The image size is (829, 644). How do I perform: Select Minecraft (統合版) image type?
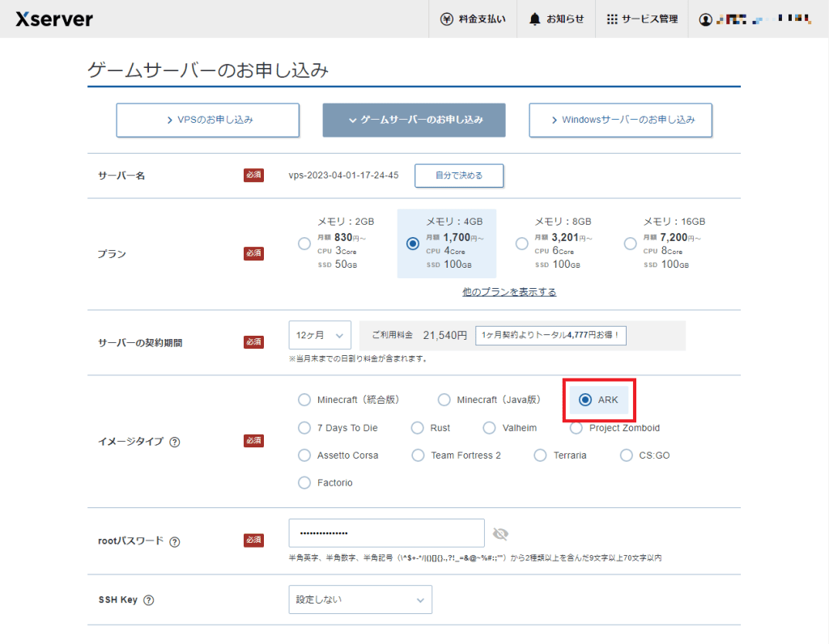coord(304,400)
